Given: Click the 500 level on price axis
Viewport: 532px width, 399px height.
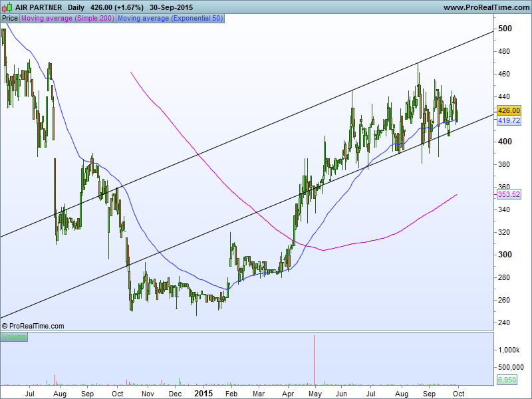Looking at the screenshot, I should (505, 29).
